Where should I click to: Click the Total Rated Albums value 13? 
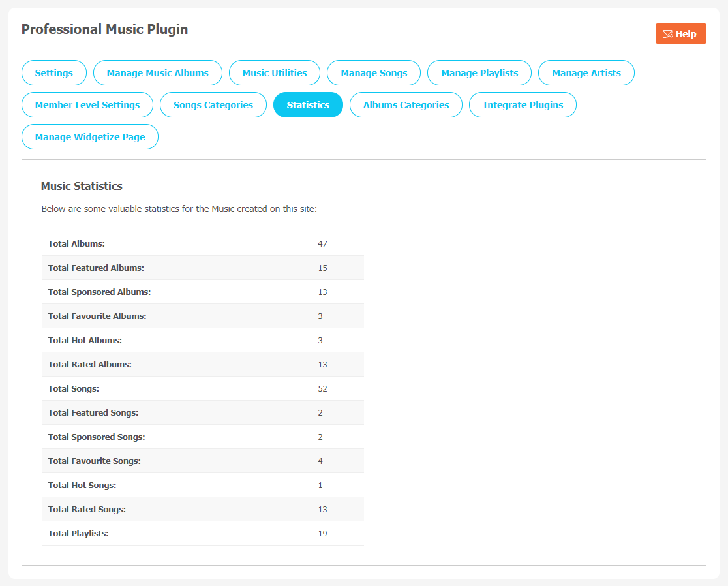point(323,365)
